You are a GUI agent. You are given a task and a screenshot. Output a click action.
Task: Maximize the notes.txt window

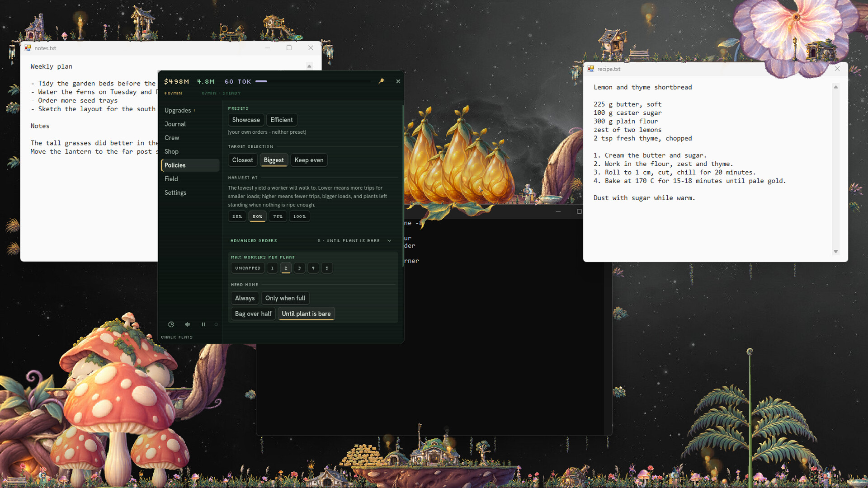coord(289,48)
